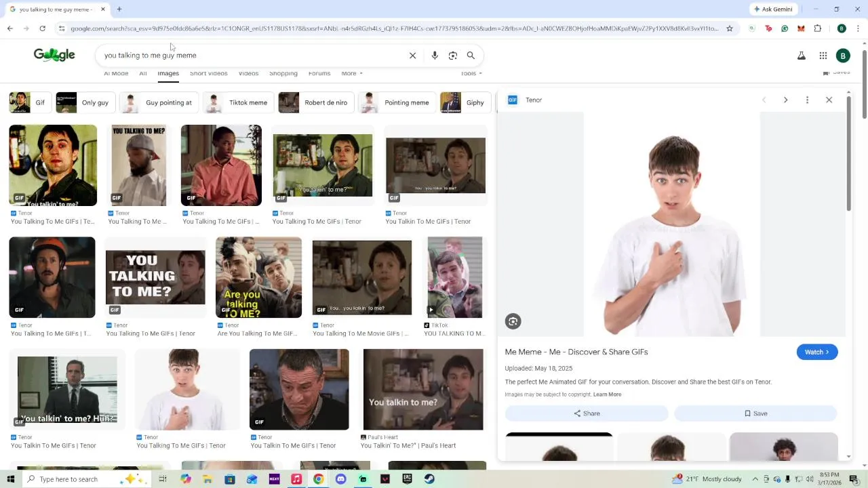Open the Are you talking to ME? thumbnail
Screen dimensions: 868x488
coord(258,277)
